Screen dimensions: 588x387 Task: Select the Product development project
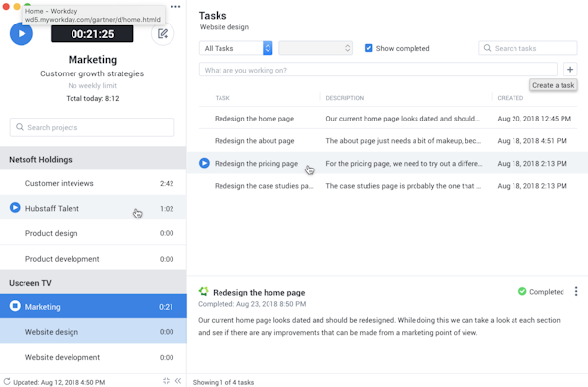(x=93, y=259)
